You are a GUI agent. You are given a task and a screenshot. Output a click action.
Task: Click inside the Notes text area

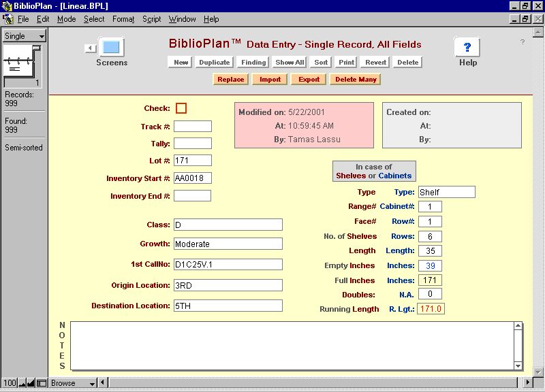[292, 346]
